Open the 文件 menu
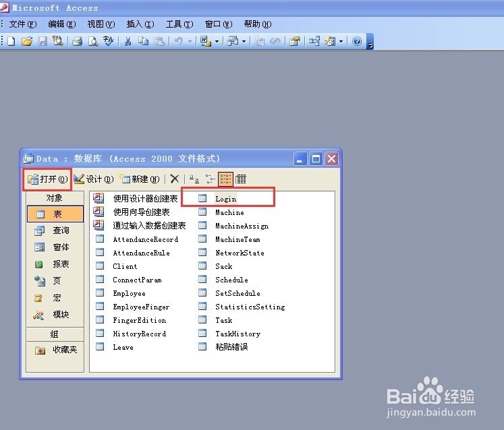 (23, 24)
